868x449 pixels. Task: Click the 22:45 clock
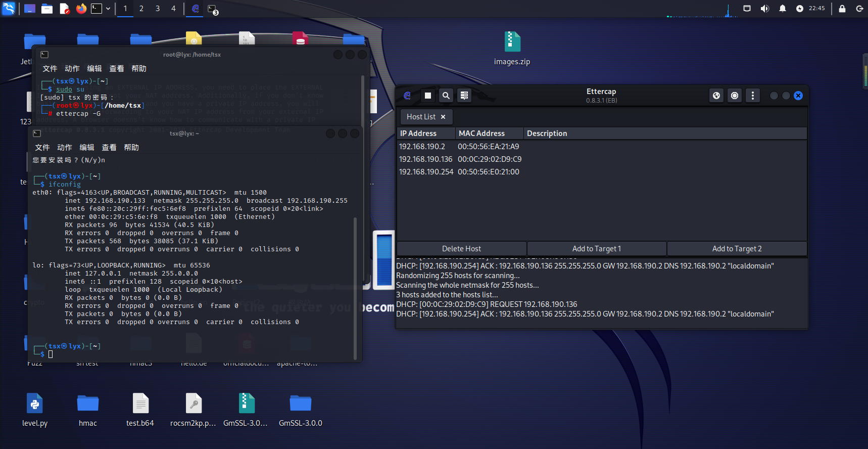(x=816, y=8)
